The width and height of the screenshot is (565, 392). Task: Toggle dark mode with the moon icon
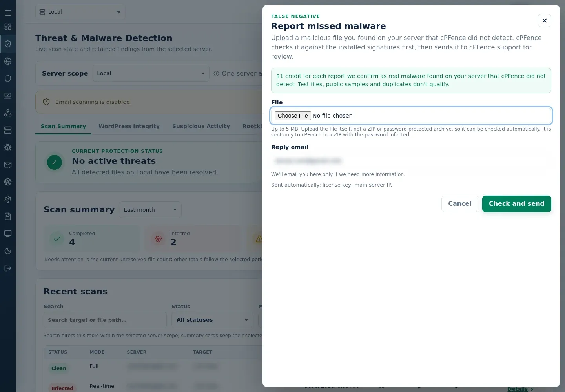tap(8, 251)
